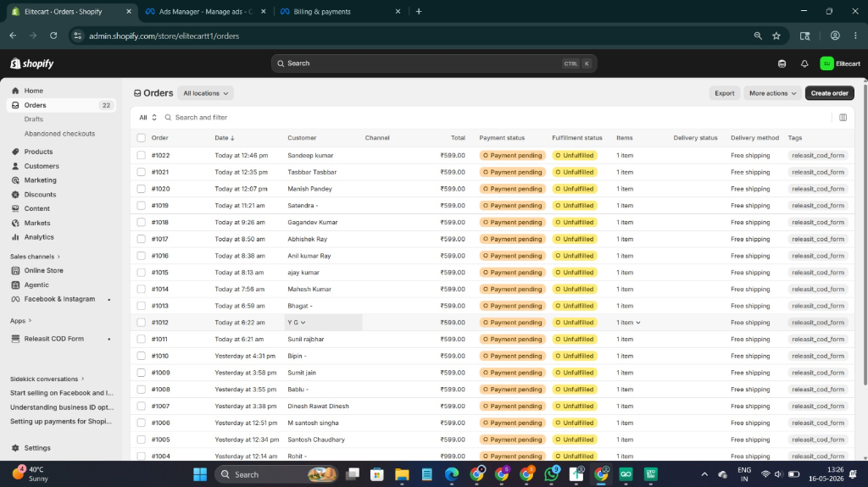Open Marketing via its target icon
Screen dimensions: 868x487
15,180
